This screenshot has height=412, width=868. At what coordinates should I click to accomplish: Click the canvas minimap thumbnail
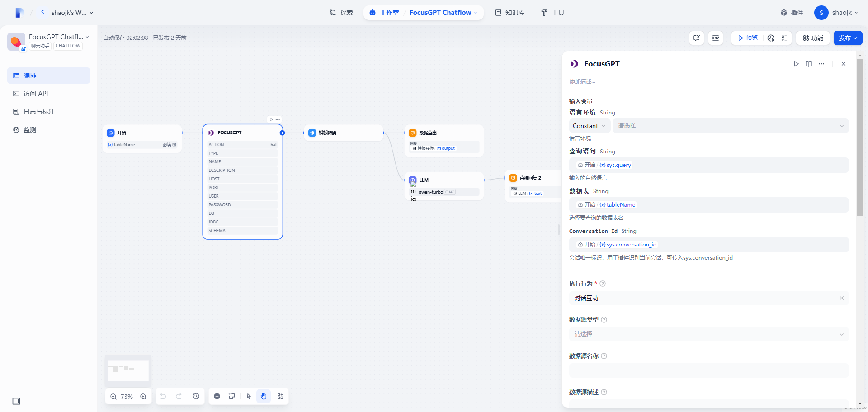[x=128, y=371]
